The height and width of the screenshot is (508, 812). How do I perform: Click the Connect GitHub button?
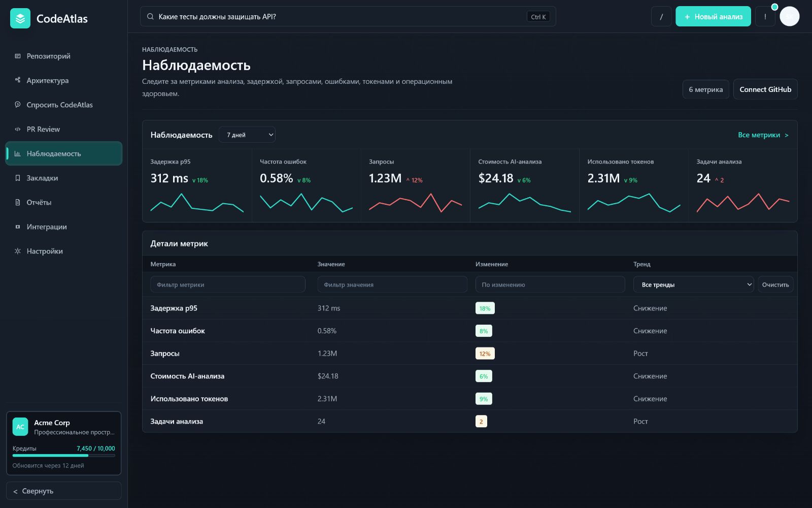tap(765, 89)
